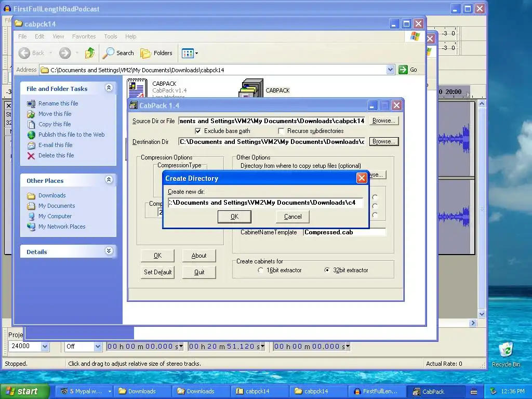532x399 pixels.
Task: Open the snap-to Off dropdown
Action: [x=98, y=347]
